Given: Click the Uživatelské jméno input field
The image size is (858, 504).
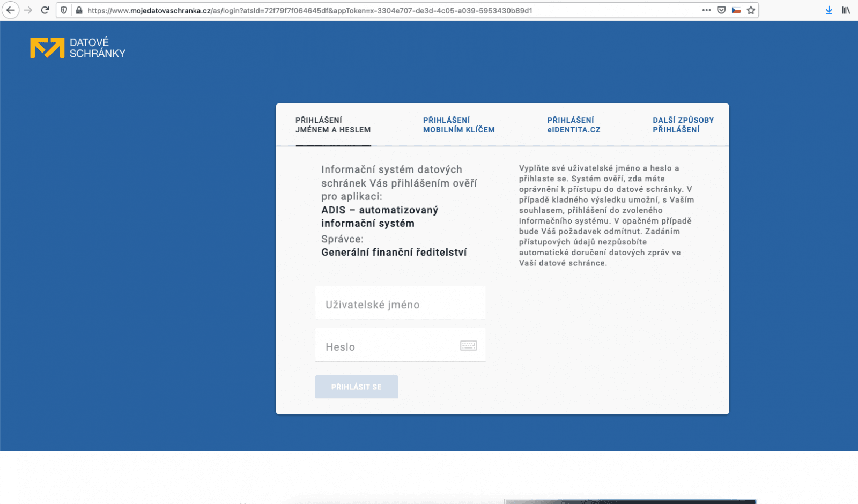Looking at the screenshot, I should (401, 303).
